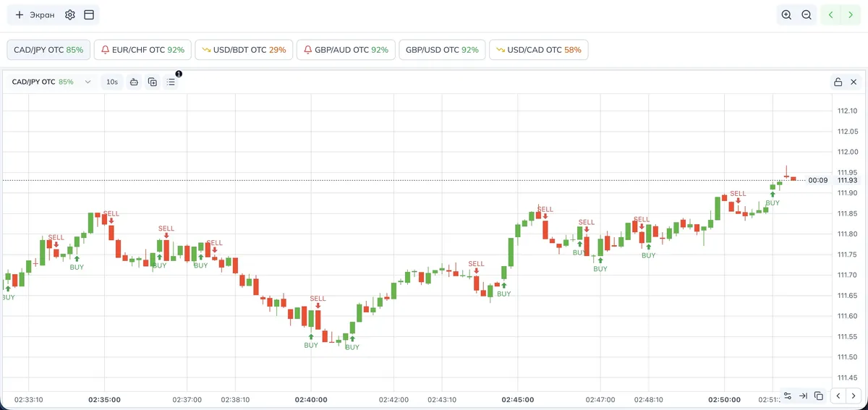The width and height of the screenshot is (868, 410).
Task: Zoom in on the chart with the magnifier plus icon
Action: pos(786,14)
